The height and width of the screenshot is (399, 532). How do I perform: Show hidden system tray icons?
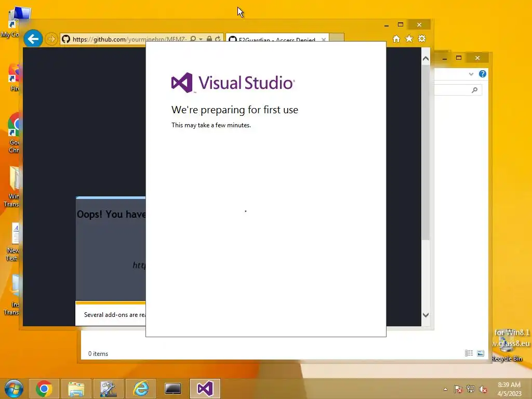click(x=445, y=389)
